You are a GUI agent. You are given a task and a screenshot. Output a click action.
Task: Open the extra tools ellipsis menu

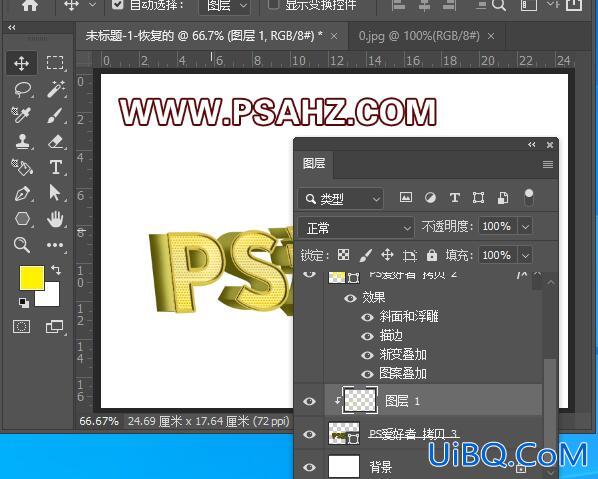click(55, 245)
